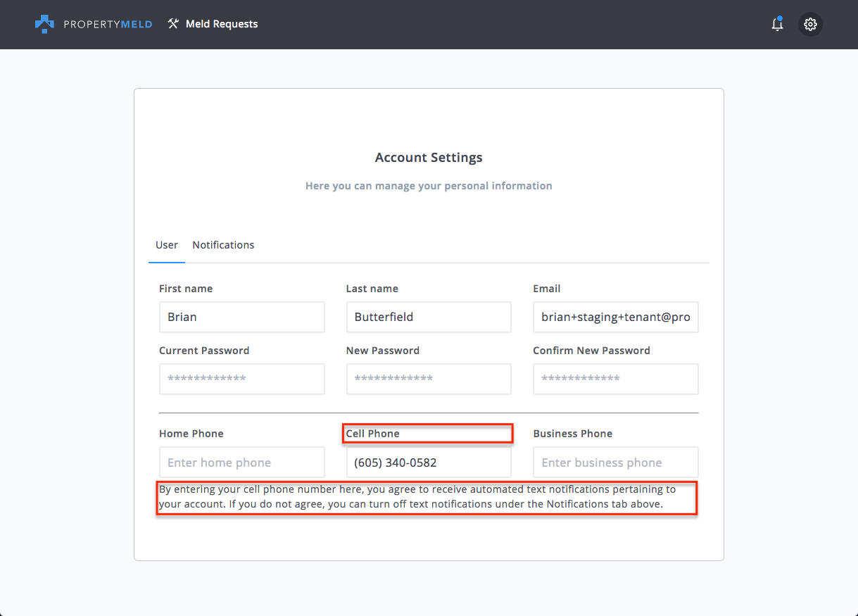This screenshot has height=616, width=858.
Task: Click the Account Settings heading
Action: 429,158
